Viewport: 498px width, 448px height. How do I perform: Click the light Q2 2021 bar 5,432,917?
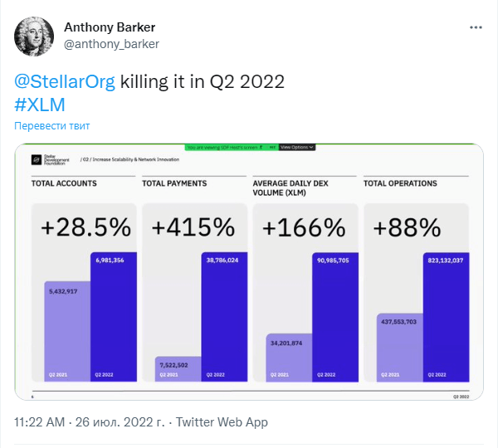pos(67,331)
